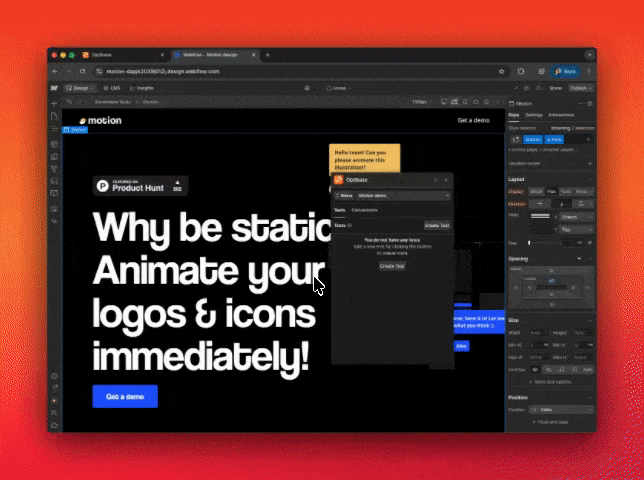Open the Motion demo menu dropdown
Image resolution: width=644 pixels, height=480 pixels.
[392, 196]
